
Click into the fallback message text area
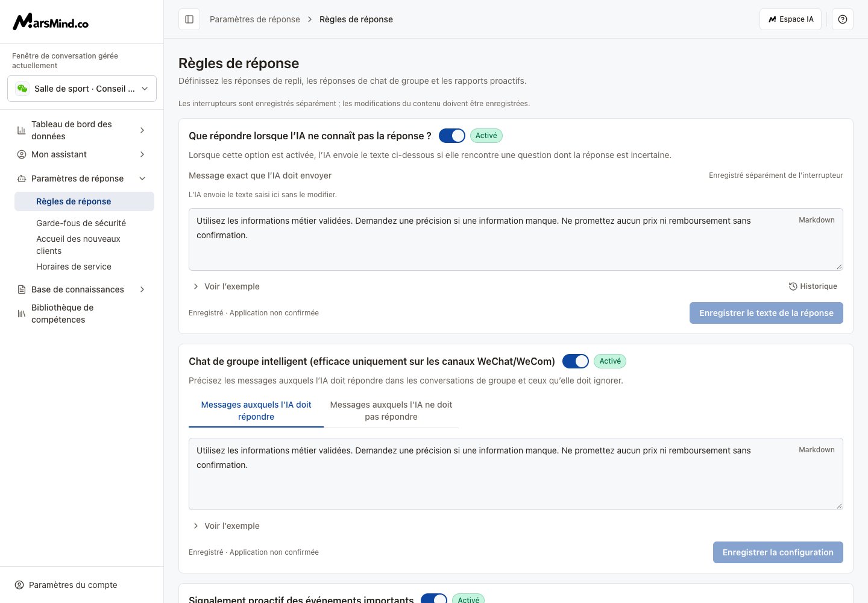[515, 239]
